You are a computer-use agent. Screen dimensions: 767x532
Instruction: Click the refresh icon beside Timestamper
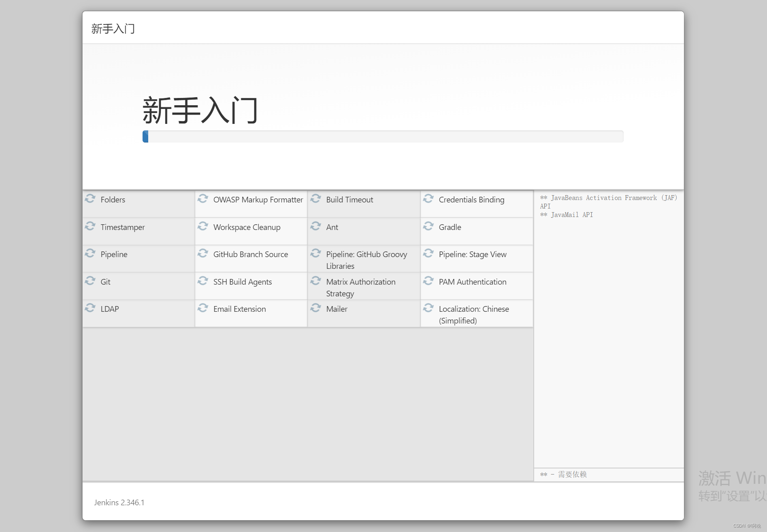(x=90, y=226)
